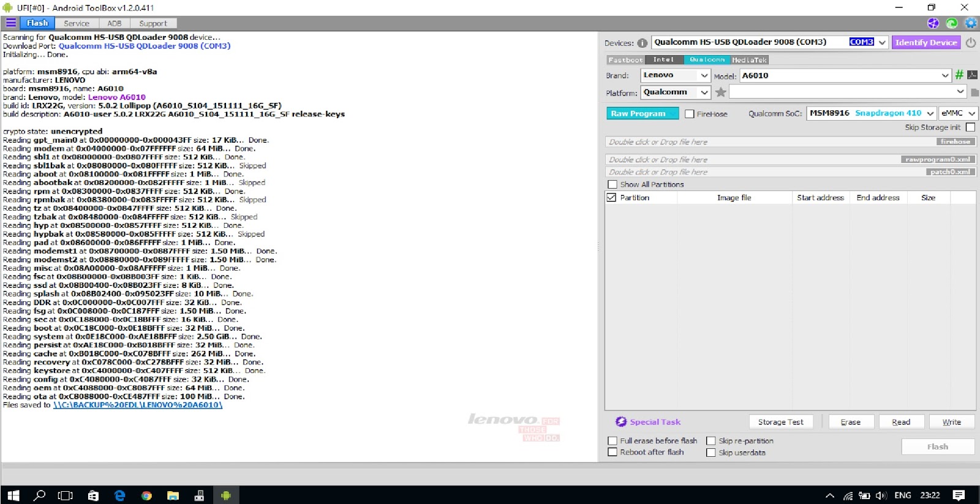The width and height of the screenshot is (980, 504).
Task: Click the battery tray icon
Action: (x=864, y=495)
